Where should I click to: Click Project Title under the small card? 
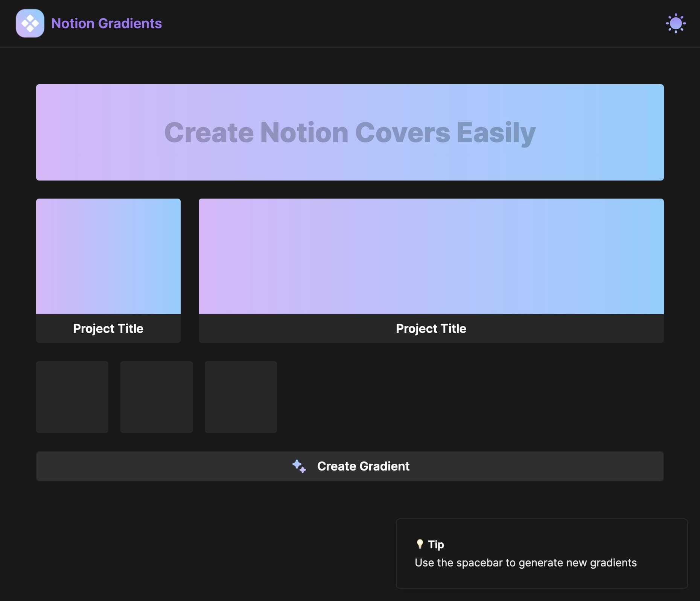click(x=108, y=328)
